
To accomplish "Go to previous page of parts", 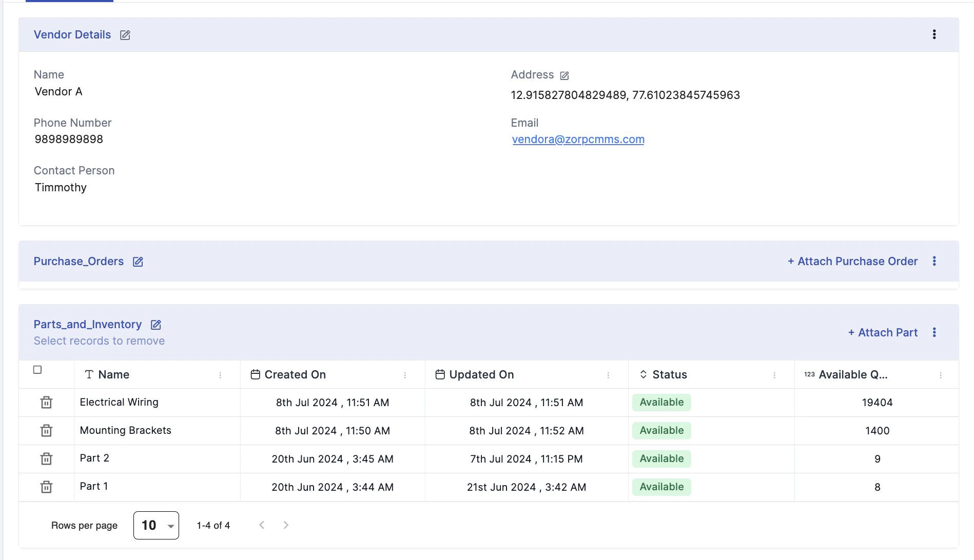I will pos(262,525).
